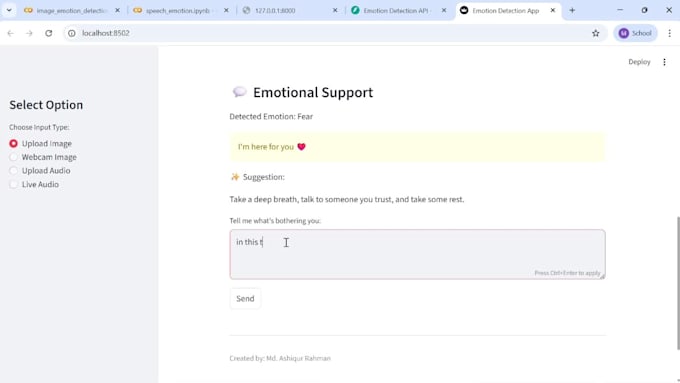
Task: Close the Emotion Detection API tab
Action: 444,10
